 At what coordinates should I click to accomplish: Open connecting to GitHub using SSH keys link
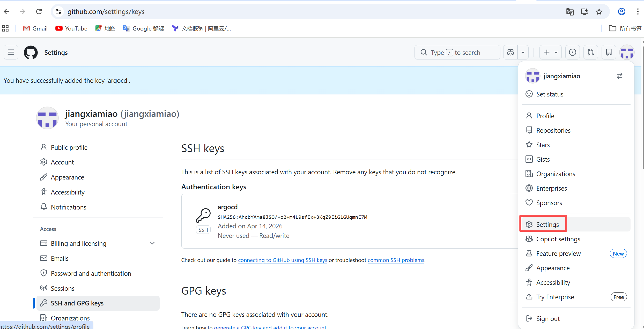click(x=283, y=260)
